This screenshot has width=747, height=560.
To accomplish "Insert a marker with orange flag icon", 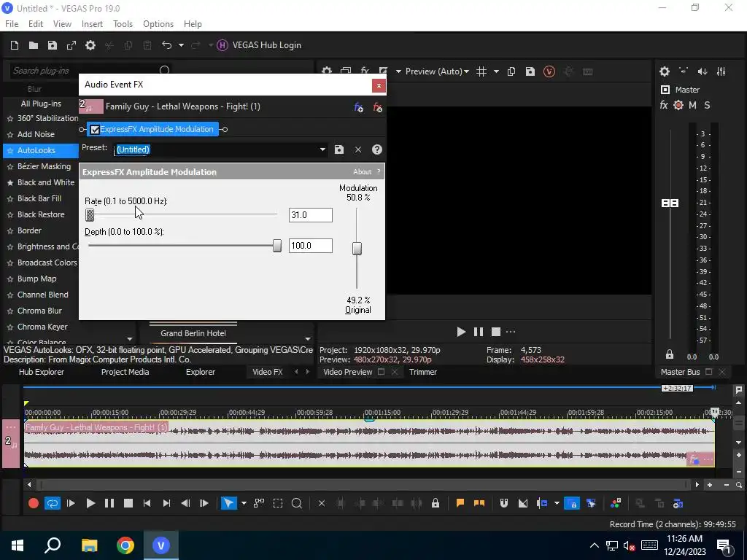I will coord(460,503).
